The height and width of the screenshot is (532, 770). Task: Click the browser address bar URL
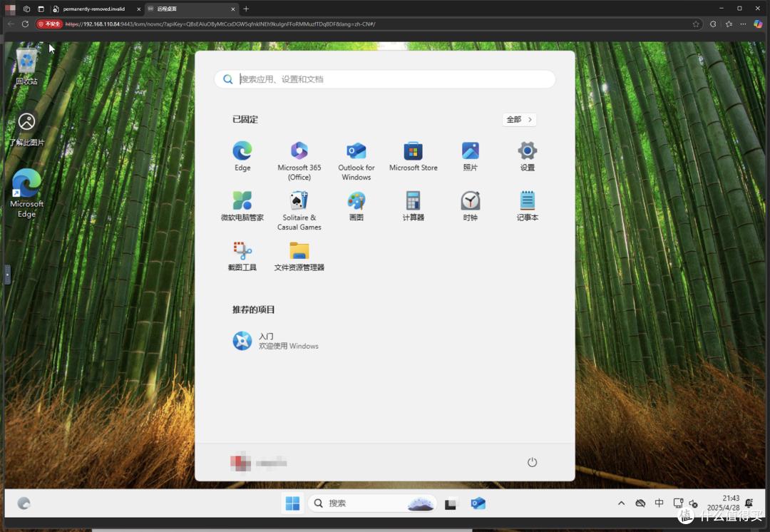tap(220, 24)
